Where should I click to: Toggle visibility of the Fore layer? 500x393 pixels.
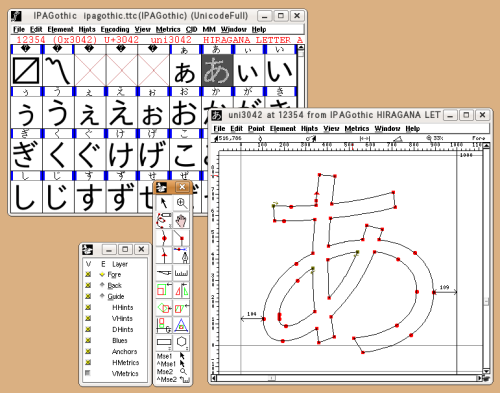coord(88,274)
